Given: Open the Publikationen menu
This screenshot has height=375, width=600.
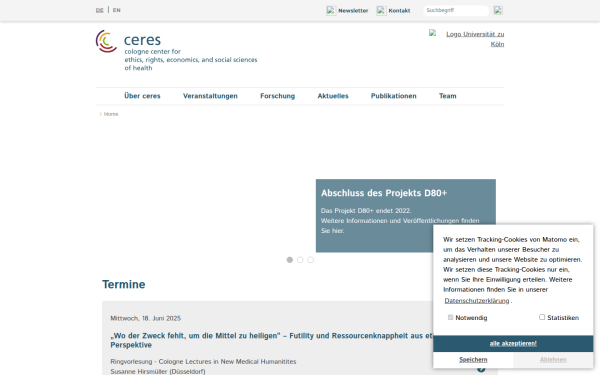Looking at the screenshot, I should (393, 96).
